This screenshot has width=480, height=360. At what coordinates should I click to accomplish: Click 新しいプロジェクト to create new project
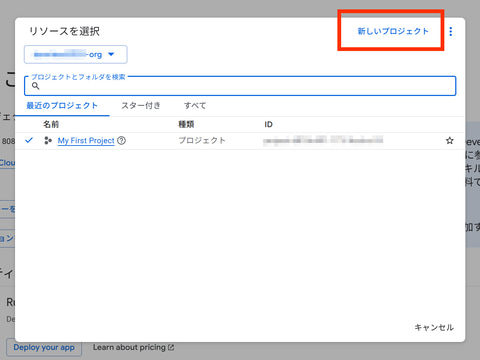click(393, 31)
